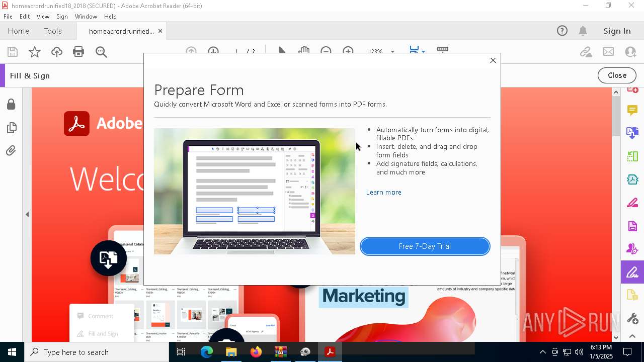
Task: Open the Redact tool in right pane
Action: 632,203
